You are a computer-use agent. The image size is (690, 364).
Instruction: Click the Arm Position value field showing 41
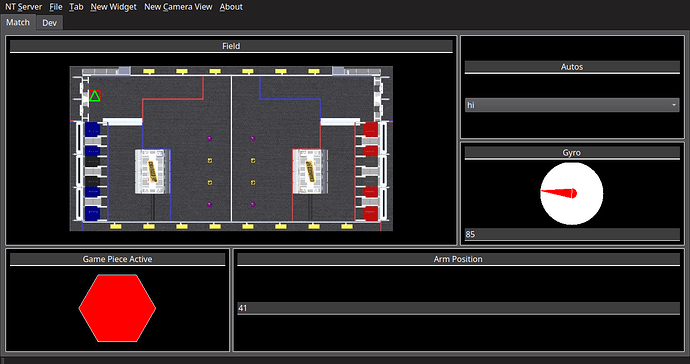point(458,308)
